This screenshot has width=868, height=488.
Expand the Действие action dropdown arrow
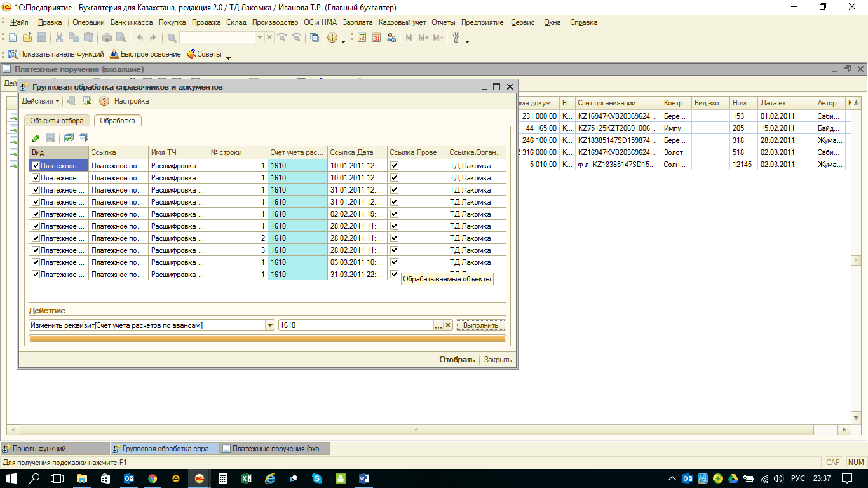click(x=270, y=325)
